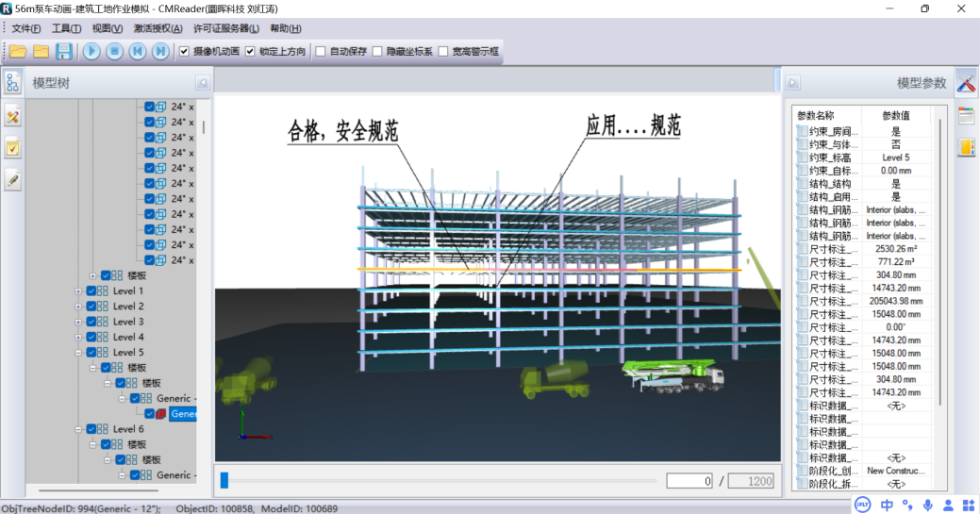This screenshot has height=514, width=980.
Task: Enable the 隐藏坐标系 checkbox
Action: (377, 51)
